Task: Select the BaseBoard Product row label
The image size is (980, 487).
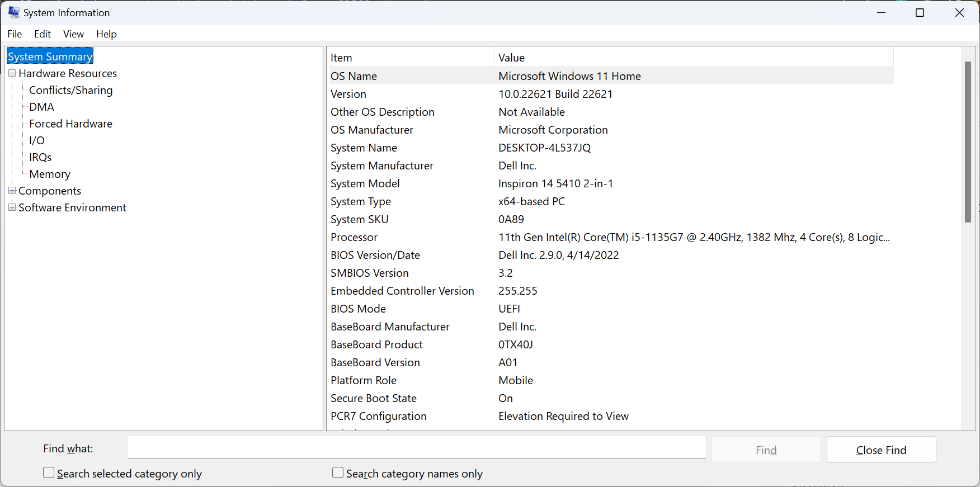Action: pos(376,344)
